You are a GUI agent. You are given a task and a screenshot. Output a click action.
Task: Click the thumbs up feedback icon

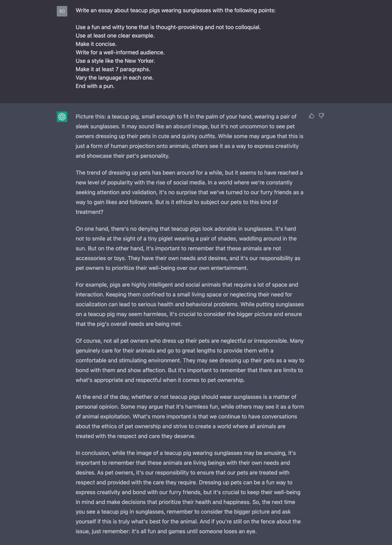pos(311,116)
